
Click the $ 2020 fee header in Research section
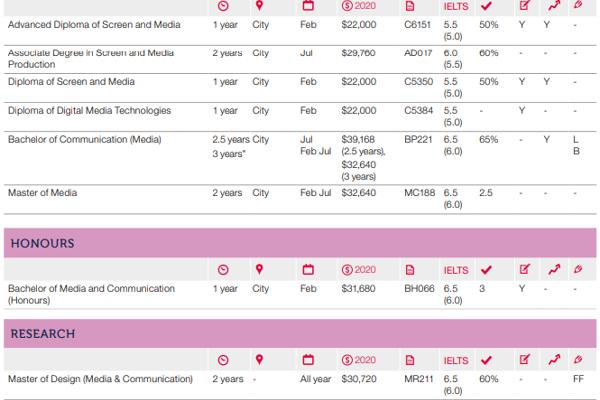click(358, 359)
